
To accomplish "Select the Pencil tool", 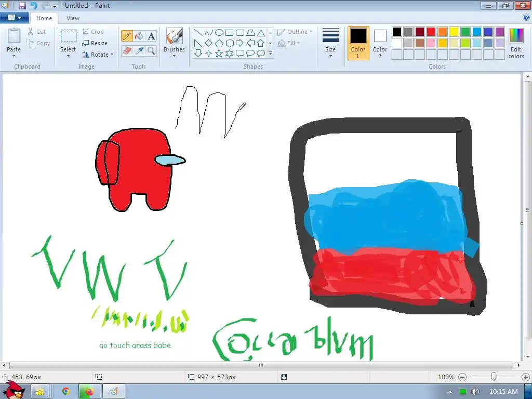I will tap(127, 36).
